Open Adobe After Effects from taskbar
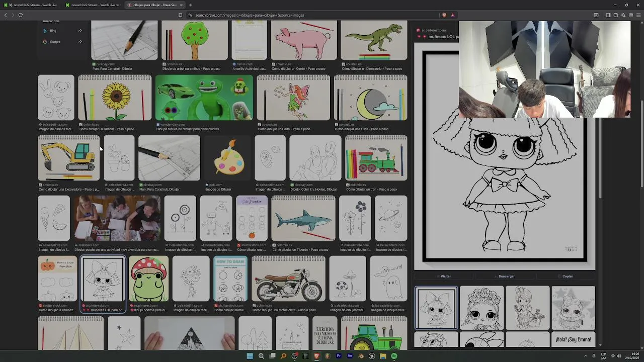Screen dimensions: 644x362 pyautogui.click(x=350, y=356)
